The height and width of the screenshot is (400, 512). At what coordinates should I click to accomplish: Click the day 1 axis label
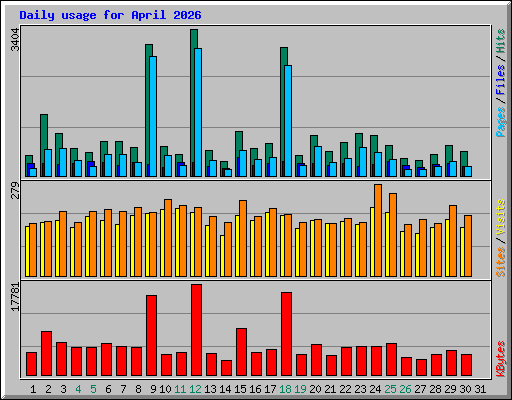[33, 389]
